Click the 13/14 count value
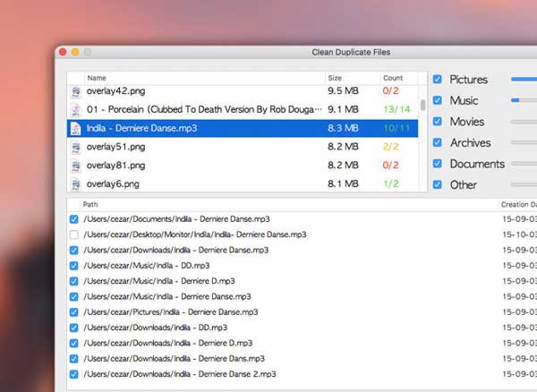Image resolution: width=537 pixels, height=392 pixels. [x=396, y=109]
